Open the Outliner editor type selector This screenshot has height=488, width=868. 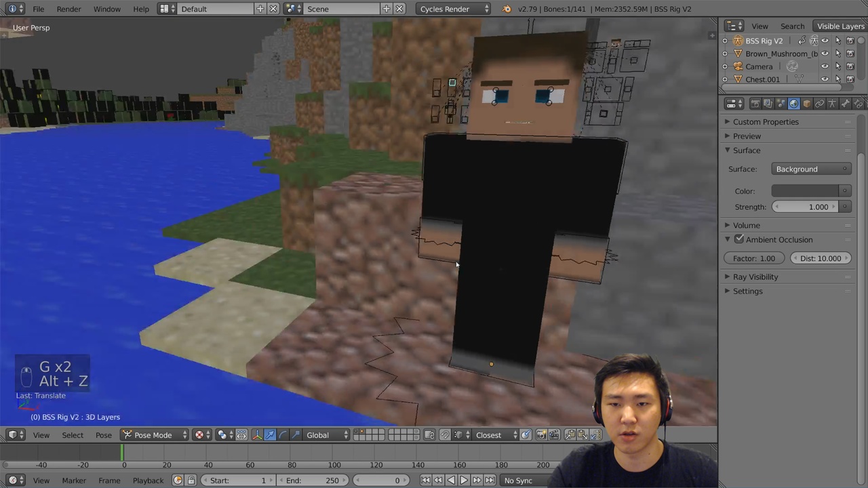point(734,26)
